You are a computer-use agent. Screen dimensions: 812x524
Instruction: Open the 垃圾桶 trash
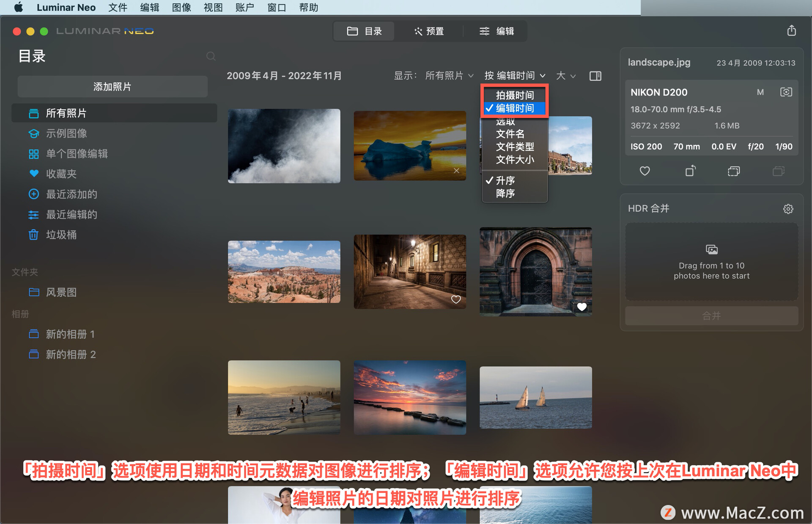114,235
